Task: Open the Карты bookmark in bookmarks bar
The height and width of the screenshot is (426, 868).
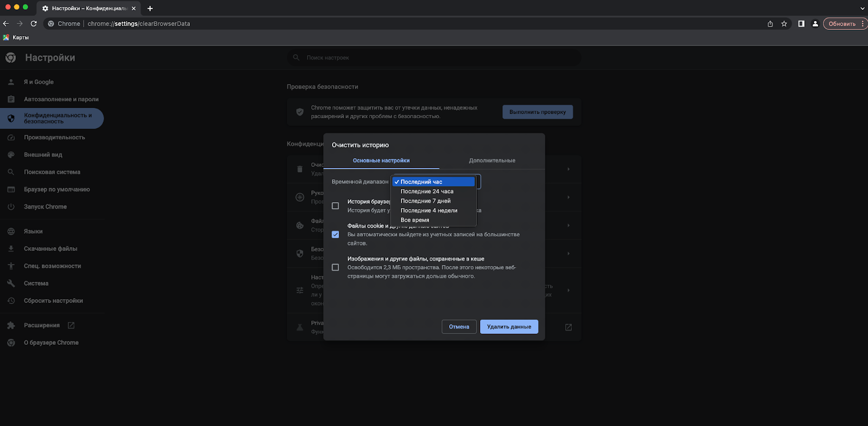Action: pos(16,37)
